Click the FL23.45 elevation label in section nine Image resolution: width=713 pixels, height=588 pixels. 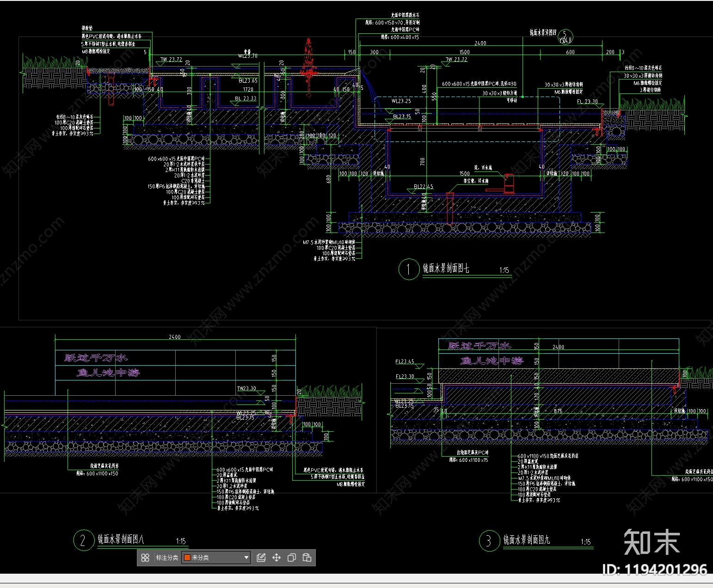tap(405, 361)
